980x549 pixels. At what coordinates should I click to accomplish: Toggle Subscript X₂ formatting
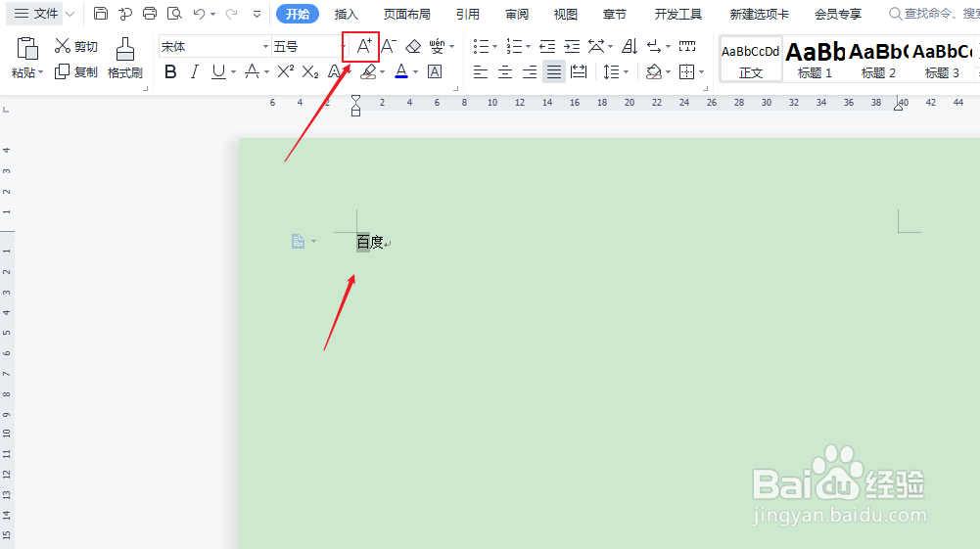tap(310, 72)
